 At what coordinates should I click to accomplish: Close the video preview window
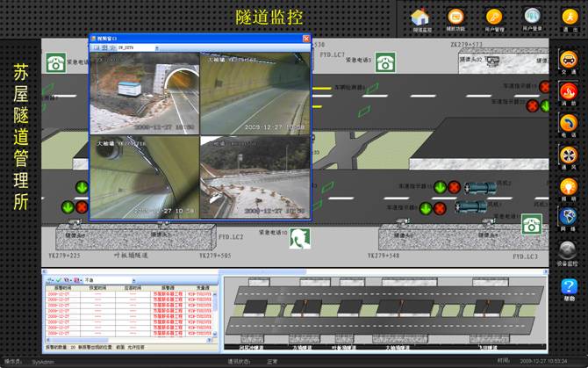[306, 39]
